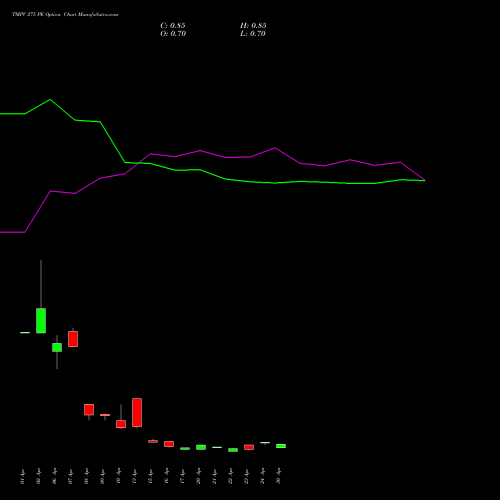
Task: Click the '07 Apr' date axis label
Action: [x=70, y=476]
